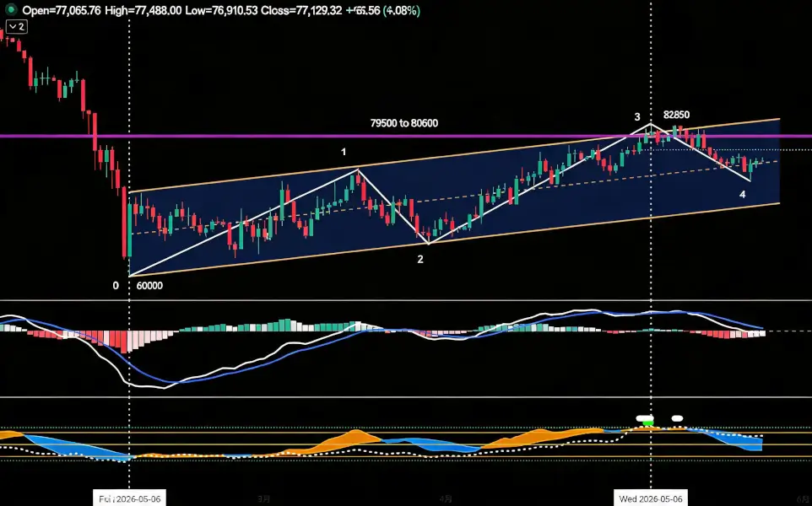Click the 'Fri 2026-05-06' date label

(x=130, y=498)
